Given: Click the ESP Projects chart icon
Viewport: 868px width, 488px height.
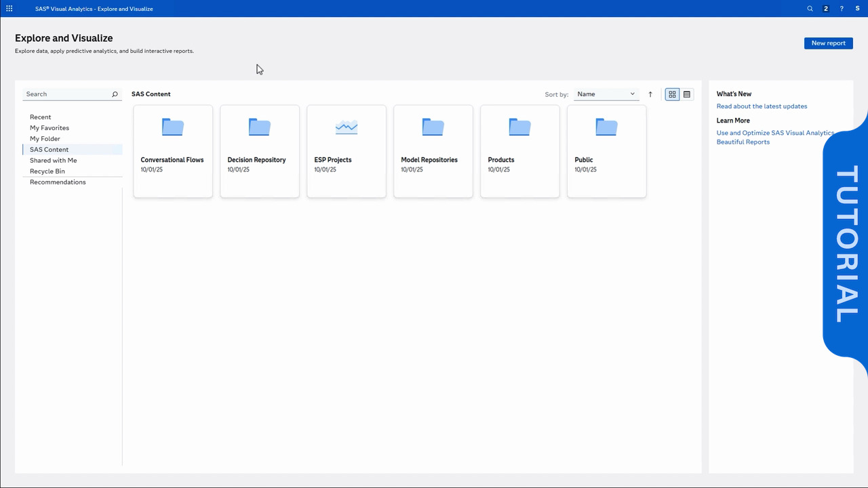Looking at the screenshot, I should [x=347, y=127].
